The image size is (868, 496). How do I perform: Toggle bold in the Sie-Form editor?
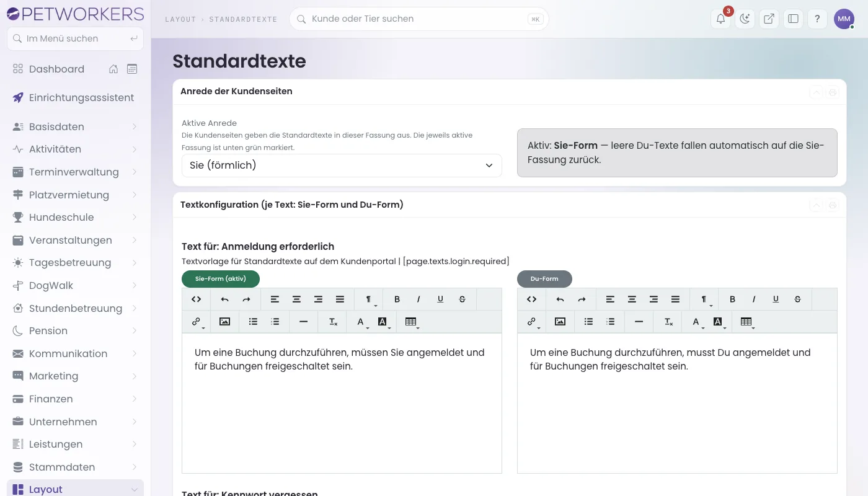pyautogui.click(x=397, y=299)
